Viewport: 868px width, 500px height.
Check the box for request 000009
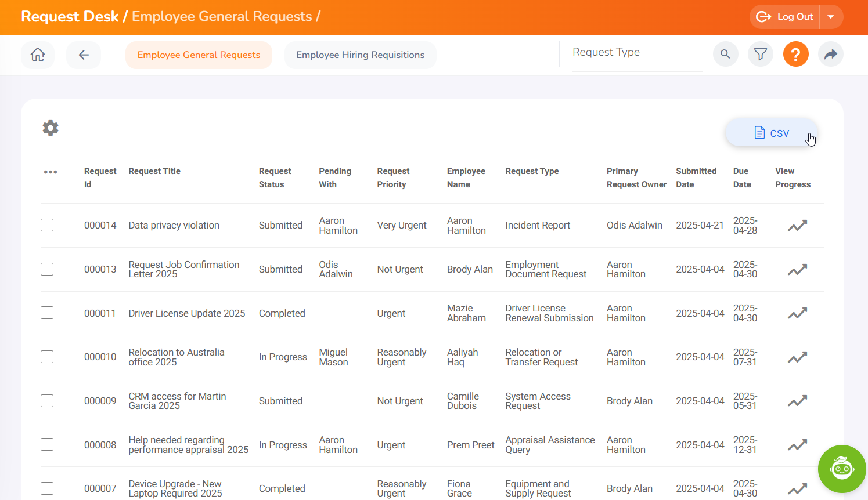point(47,401)
